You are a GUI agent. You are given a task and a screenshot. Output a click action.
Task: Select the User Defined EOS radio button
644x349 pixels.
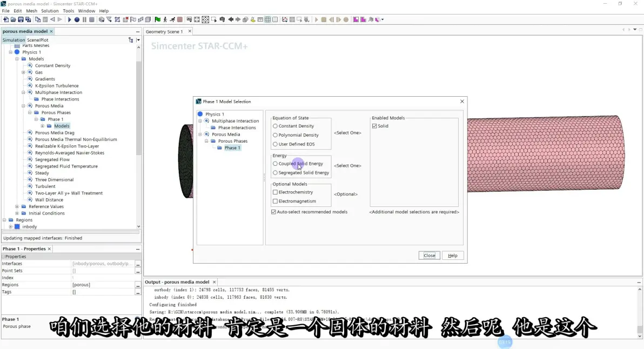tap(275, 144)
